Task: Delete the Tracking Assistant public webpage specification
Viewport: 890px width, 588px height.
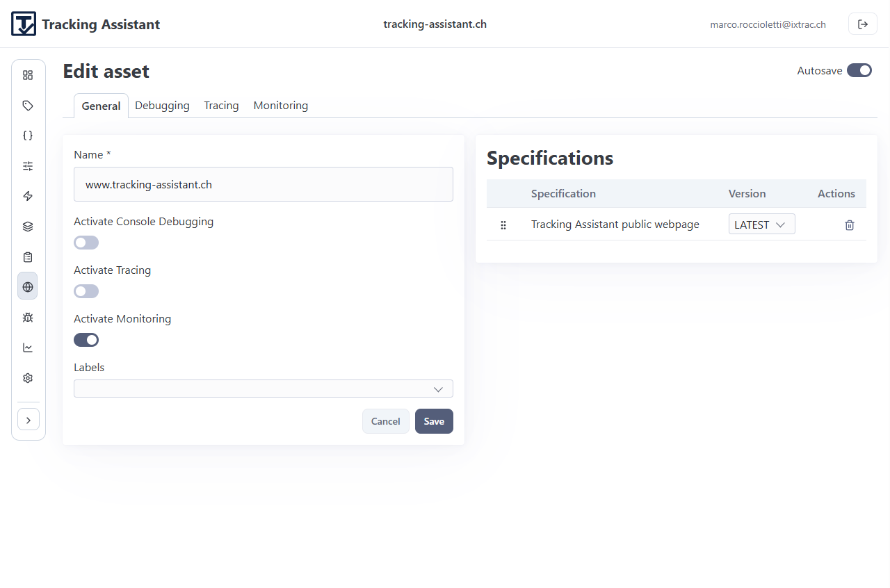Action: [x=849, y=225]
